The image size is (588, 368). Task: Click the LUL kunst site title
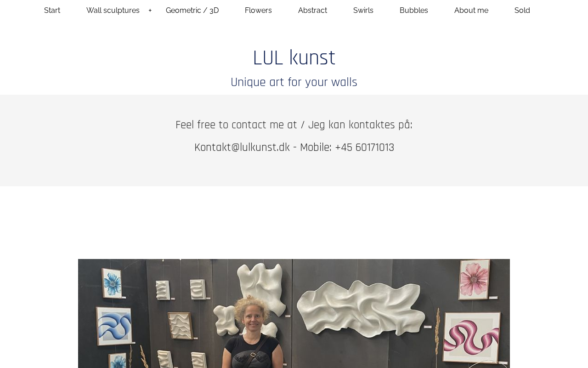[294, 58]
